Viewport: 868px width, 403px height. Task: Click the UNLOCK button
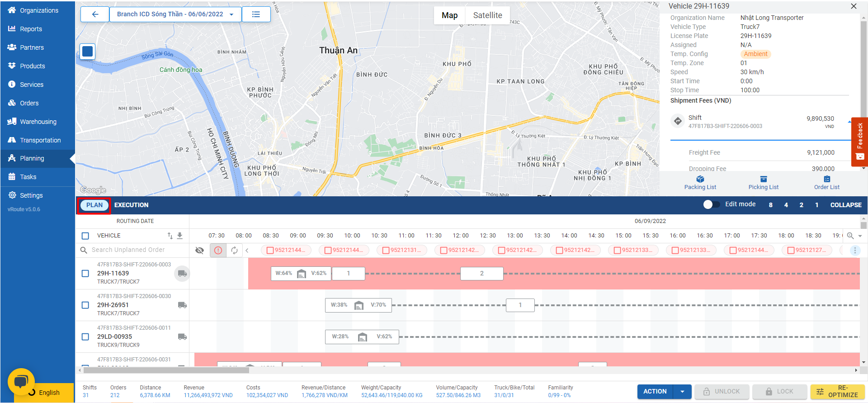click(x=722, y=392)
